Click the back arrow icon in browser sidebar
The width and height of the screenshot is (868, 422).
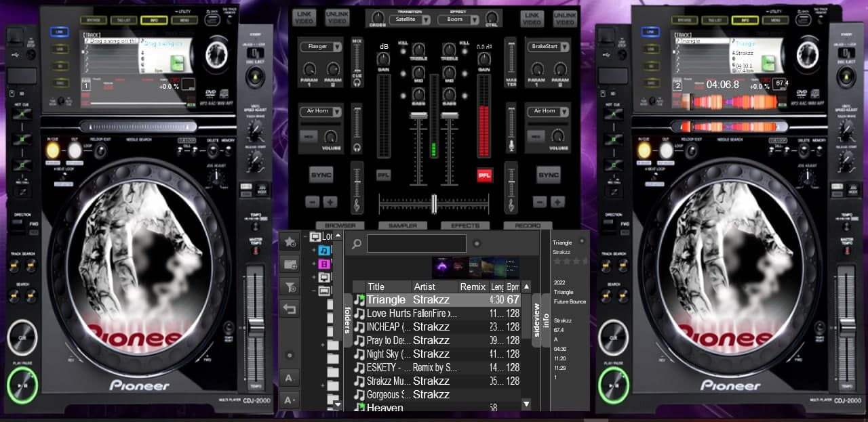(x=290, y=309)
